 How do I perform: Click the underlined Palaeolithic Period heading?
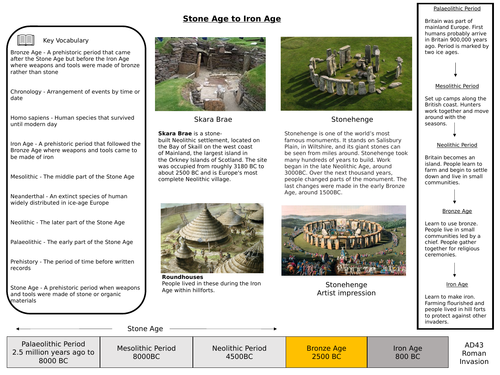coord(457,9)
